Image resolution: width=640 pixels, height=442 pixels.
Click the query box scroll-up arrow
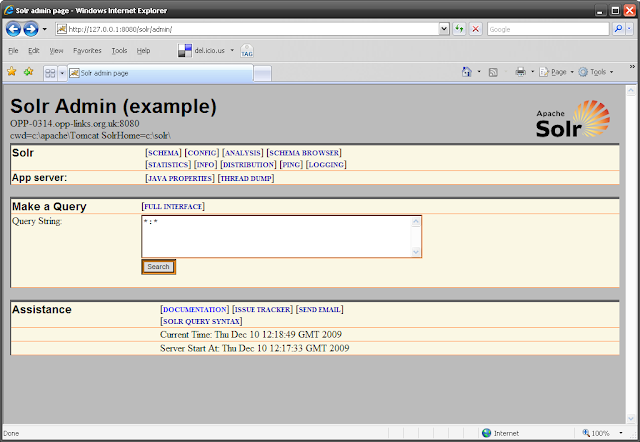click(x=416, y=221)
